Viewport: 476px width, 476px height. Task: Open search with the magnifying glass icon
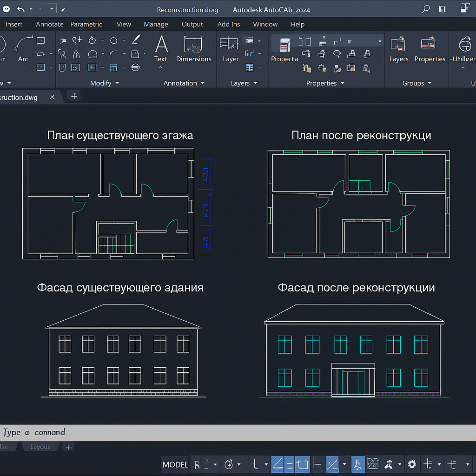(426, 9)
